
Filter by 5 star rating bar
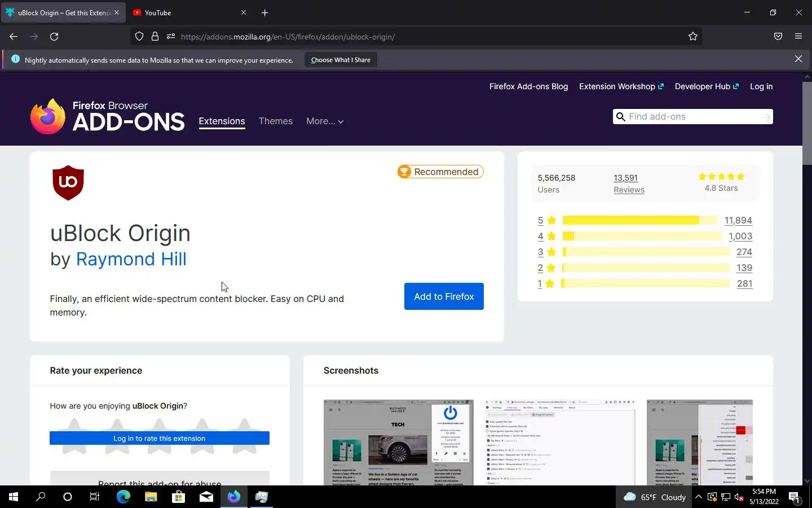point(640,220)
